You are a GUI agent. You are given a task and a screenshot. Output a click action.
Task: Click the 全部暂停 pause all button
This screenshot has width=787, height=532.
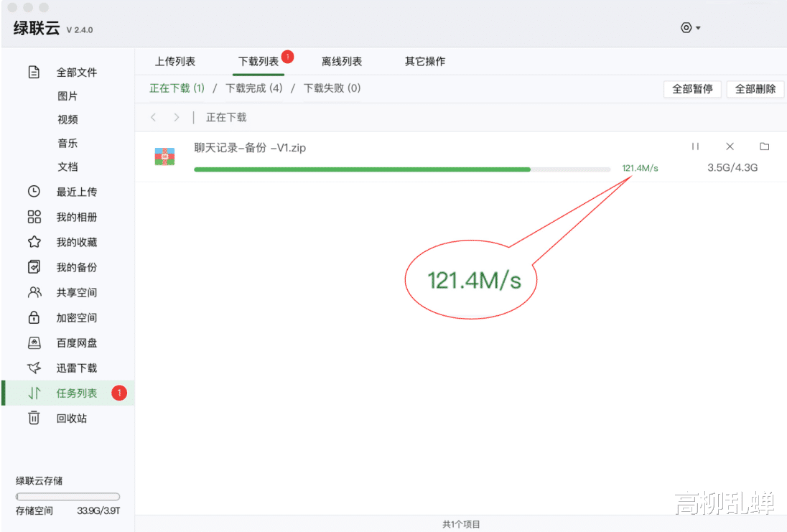tap(691, 89)
